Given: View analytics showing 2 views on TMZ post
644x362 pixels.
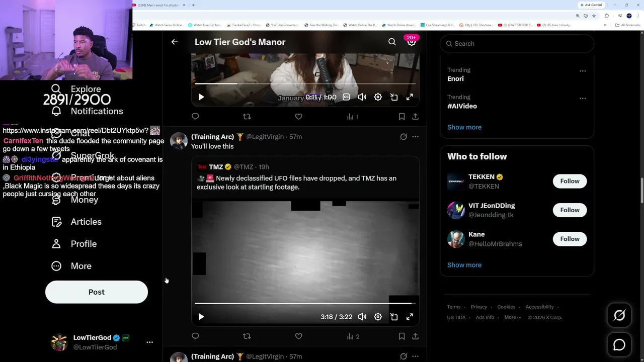Looking at the screenshot, I should 353,336.
